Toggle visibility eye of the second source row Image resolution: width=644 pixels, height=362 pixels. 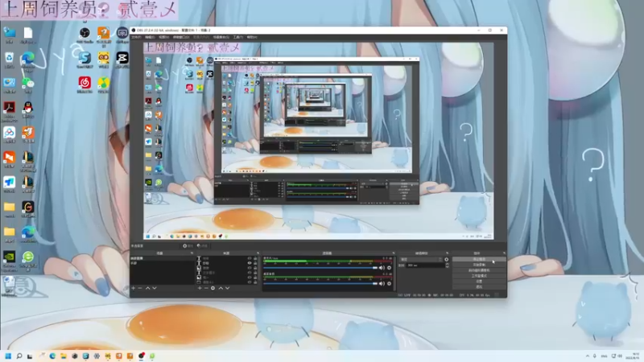click(250, 263)
